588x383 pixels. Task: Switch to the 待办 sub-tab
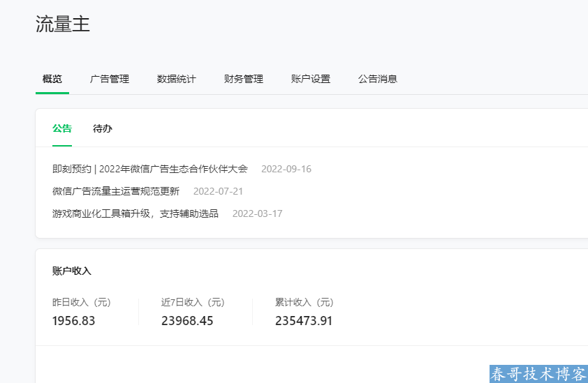pyautogui.click(x=103, y=128)
